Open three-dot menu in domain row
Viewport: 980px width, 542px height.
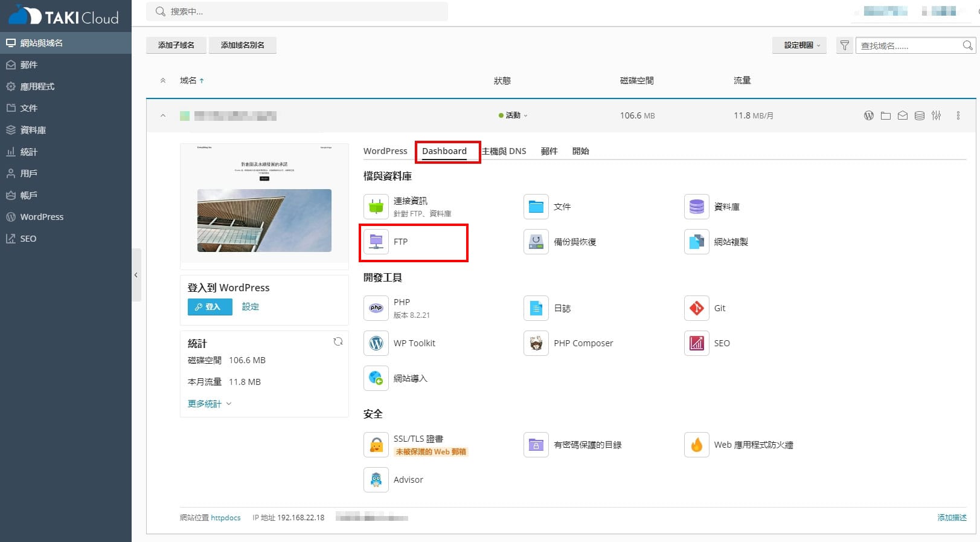958,115
